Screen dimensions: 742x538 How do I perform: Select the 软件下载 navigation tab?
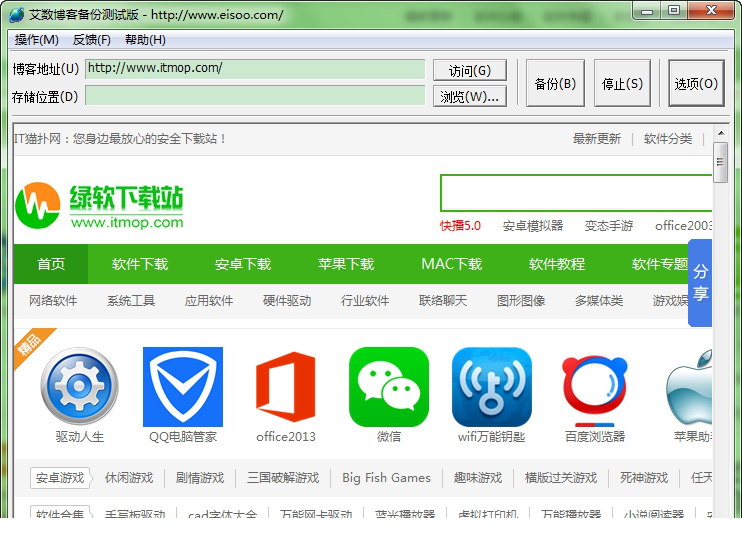(140, 264)
